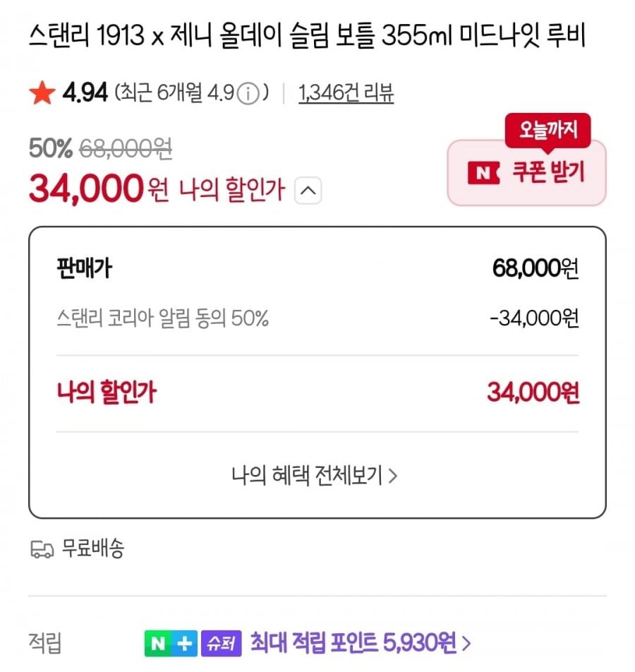Click the struck-through 68,000원 original price
This screenshot has width=635, height=672.
(x=126, y=148)
